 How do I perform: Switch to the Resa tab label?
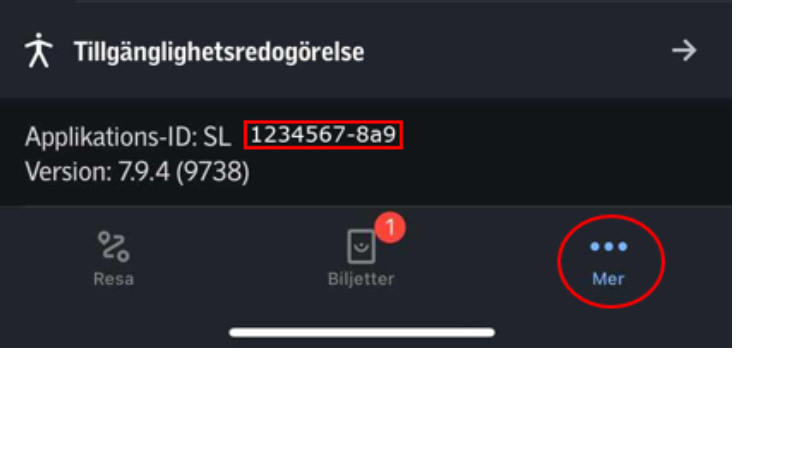click(x=113, y=279)
